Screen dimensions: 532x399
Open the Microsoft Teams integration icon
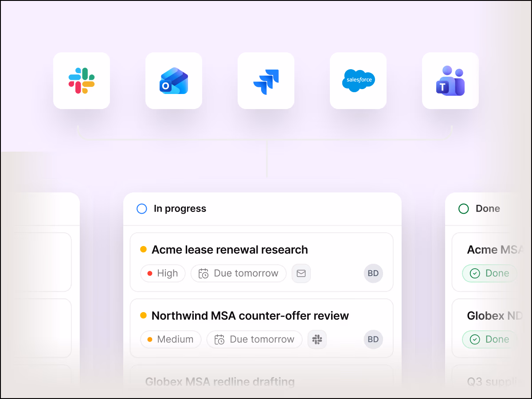point(450,81)
